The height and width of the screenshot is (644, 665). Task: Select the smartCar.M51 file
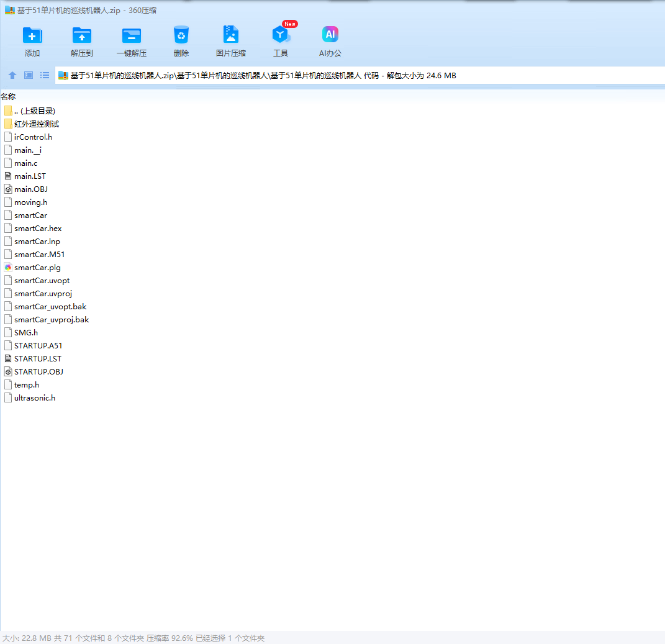click(x=34, y=255)
